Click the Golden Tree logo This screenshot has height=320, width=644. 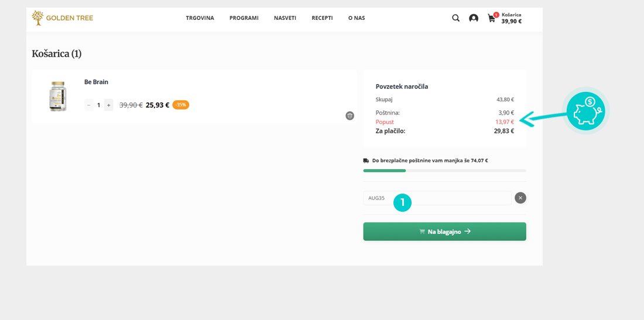point(63,18)
